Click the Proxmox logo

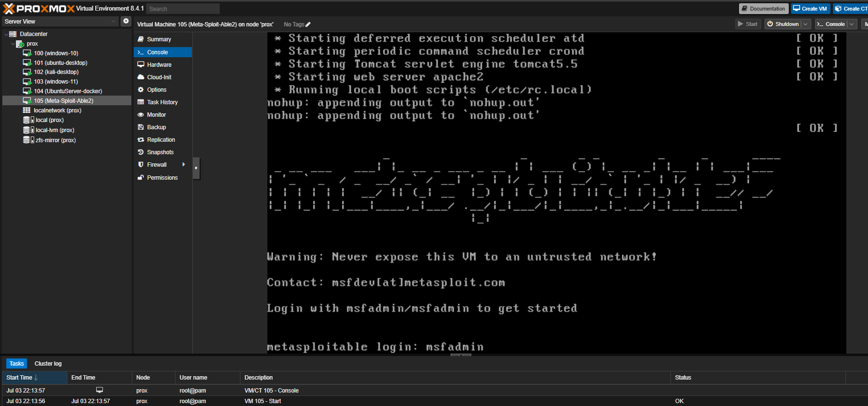click(x=38, y=9)
